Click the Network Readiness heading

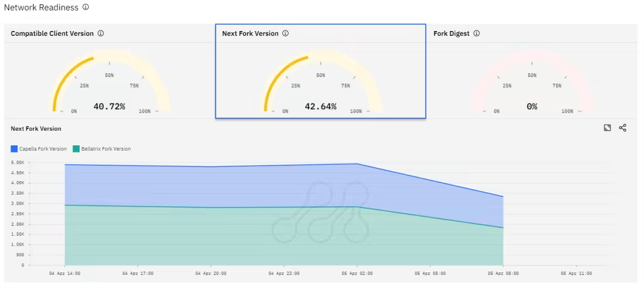coord(42,8)
